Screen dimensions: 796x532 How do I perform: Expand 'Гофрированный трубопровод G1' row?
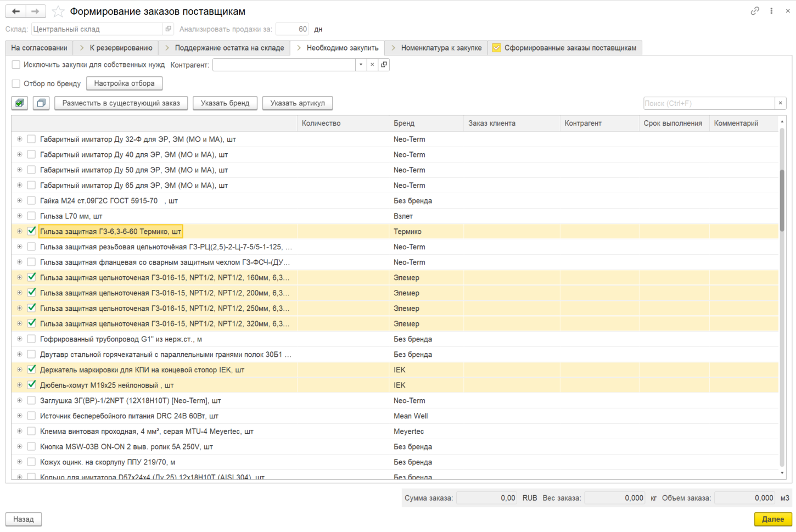point(20,339)
